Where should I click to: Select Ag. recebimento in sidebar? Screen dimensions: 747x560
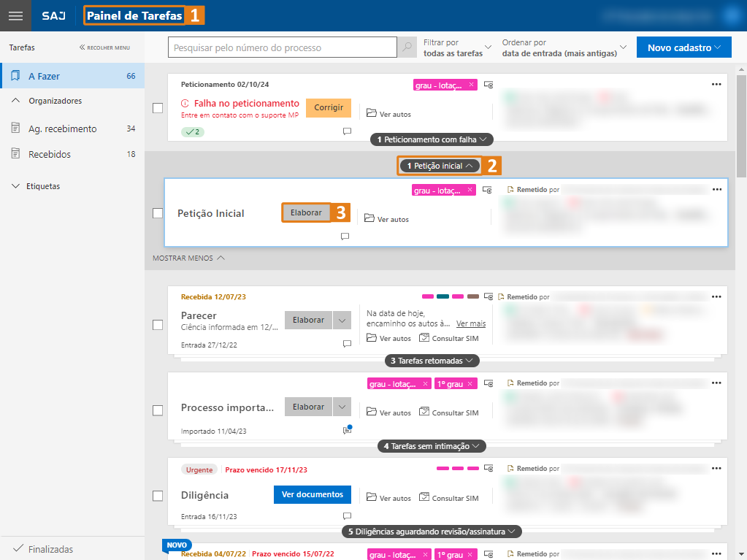(62, 129)
